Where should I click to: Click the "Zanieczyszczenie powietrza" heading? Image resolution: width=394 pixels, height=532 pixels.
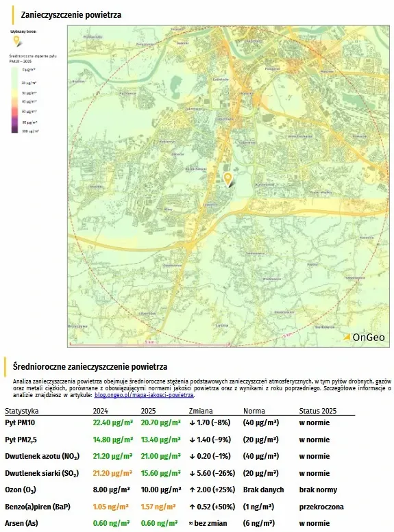pos(71,15)
